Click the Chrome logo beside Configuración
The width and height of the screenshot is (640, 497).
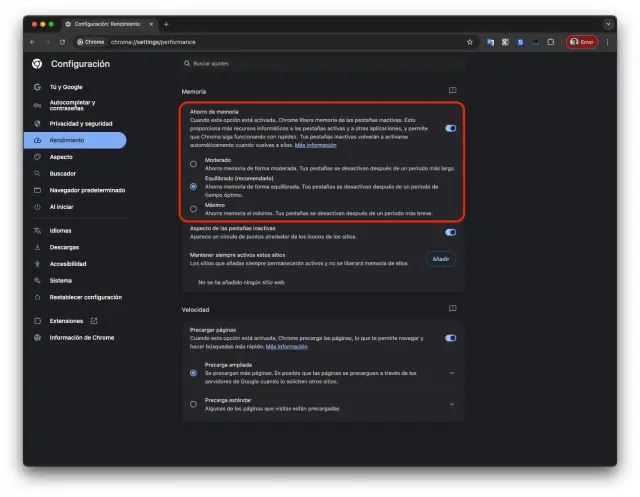click(37, 64)
